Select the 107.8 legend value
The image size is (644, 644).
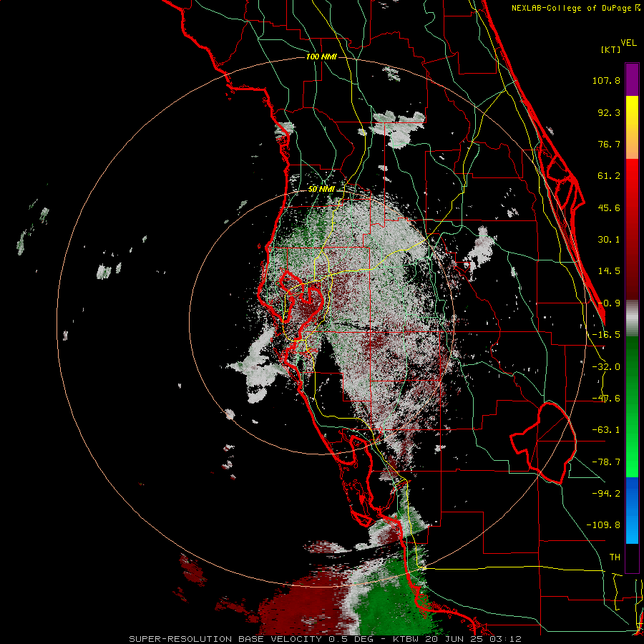click(606, 80)
